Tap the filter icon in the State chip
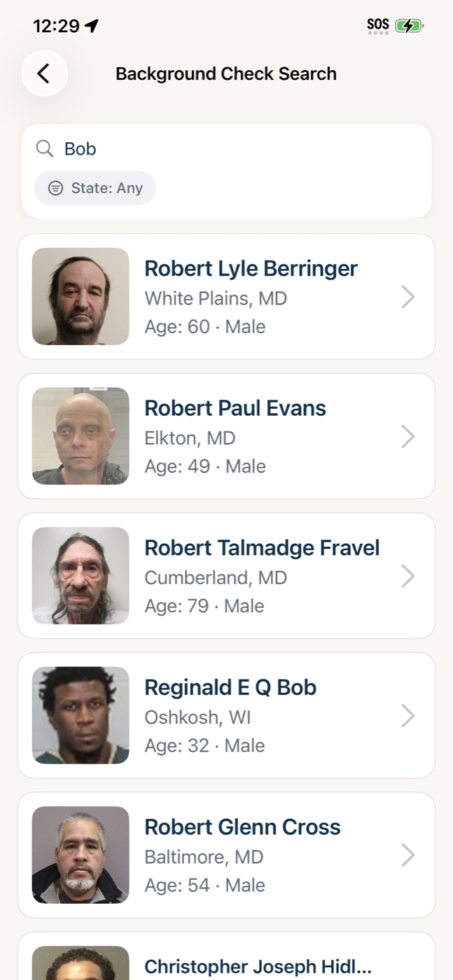Screen dimensions: 453x980 click(55, 188)
